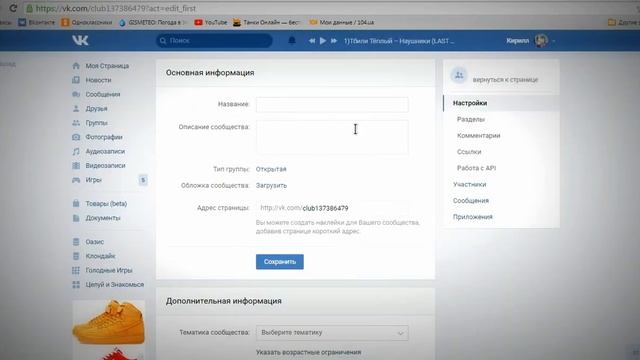Open Моя Страница in sidebar

point(107,66)
